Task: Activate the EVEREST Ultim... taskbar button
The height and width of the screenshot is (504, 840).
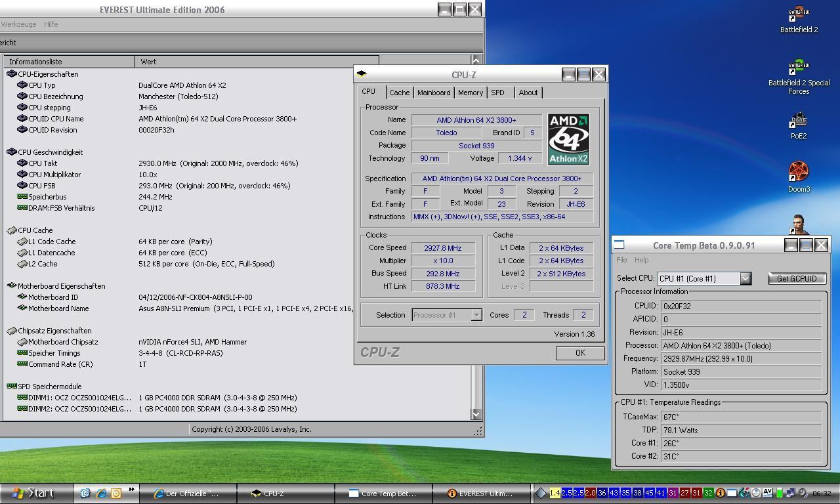Action: 481,493
